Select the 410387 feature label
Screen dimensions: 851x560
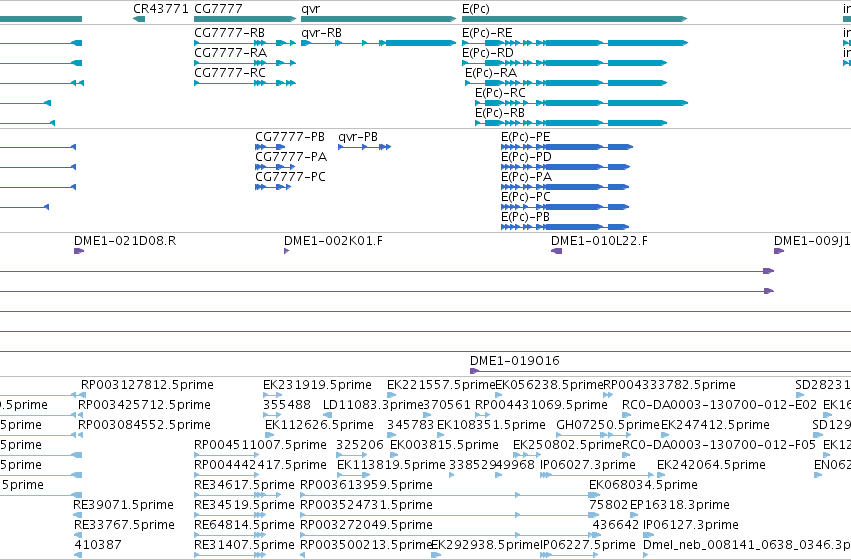pyautogui.click(x=98, y=545)
